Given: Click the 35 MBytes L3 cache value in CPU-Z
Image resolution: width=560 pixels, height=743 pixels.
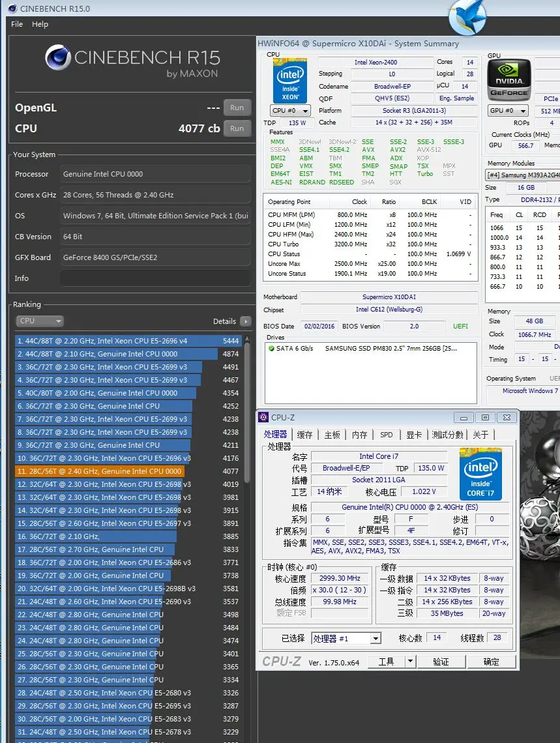Looking at the screenshot, I should [447, 613].
